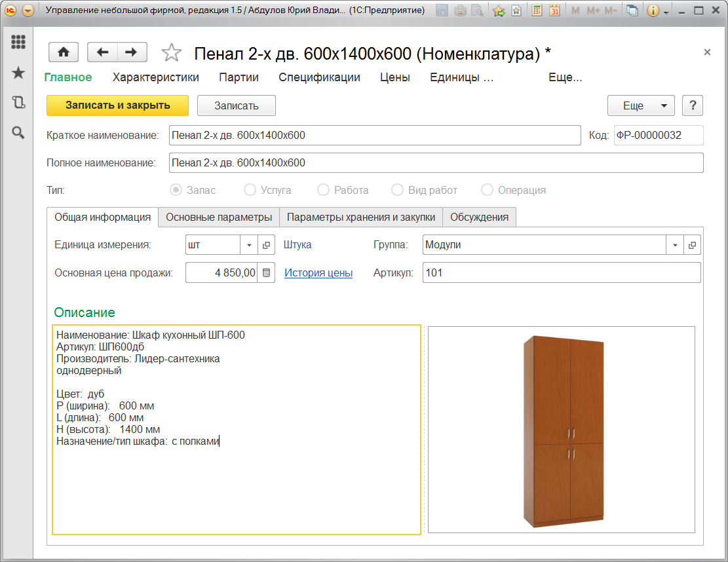Switch to Основные параметры tab
728x562 pixels.
[x=219, y=217]
